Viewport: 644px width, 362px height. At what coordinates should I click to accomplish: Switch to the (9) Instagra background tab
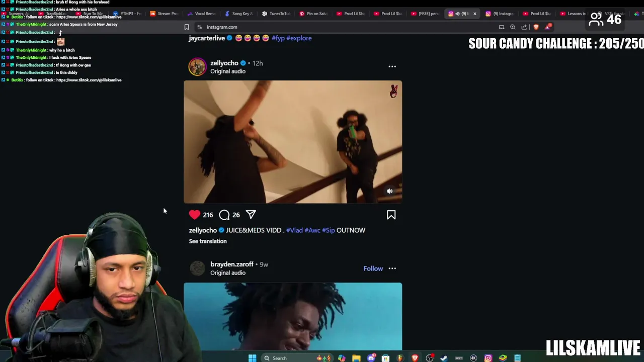coord(499,14)
